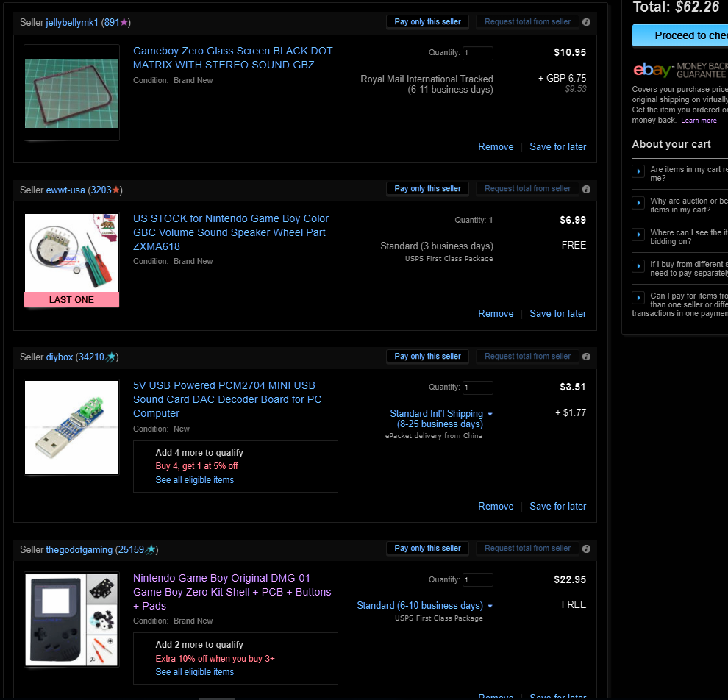The width and height of the screenshot is (728, 700).
Task: Click info icon in jellybellymk1 seller row
Action: click(586, 22)
